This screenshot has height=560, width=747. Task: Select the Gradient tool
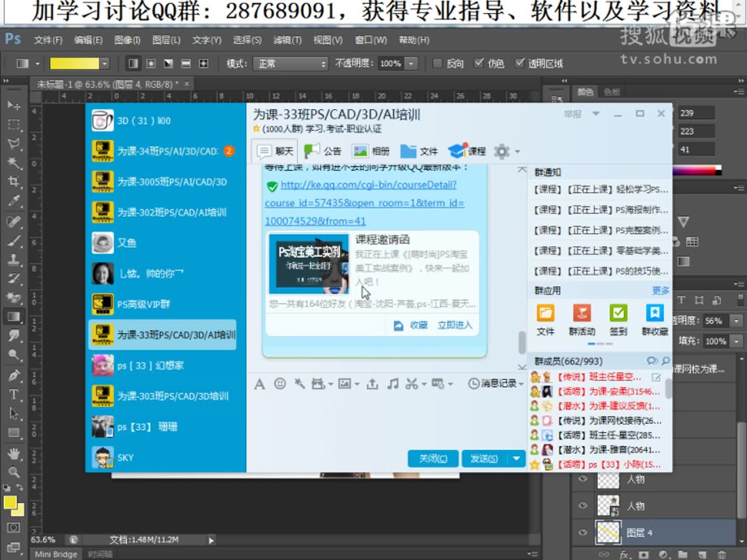click(x=14, y=317)
